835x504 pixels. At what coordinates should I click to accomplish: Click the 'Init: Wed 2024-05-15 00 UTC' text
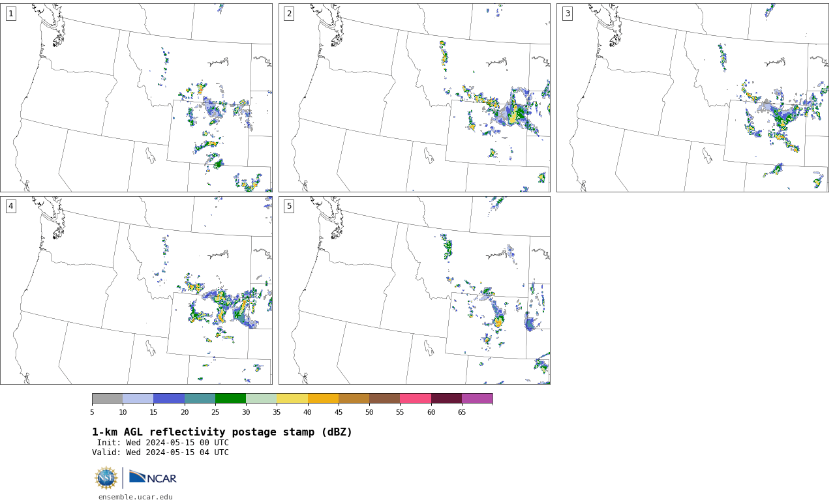coord(163,443)
